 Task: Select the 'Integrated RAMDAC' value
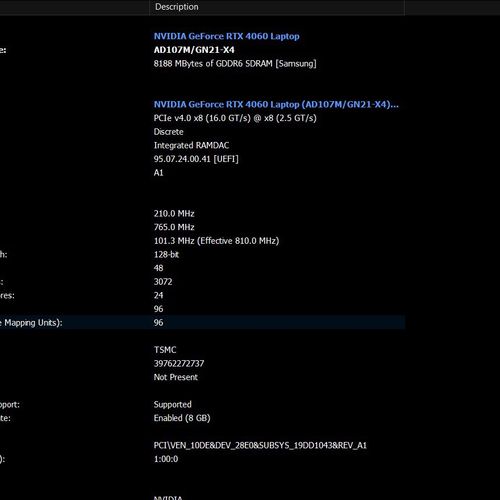point(191,146)
